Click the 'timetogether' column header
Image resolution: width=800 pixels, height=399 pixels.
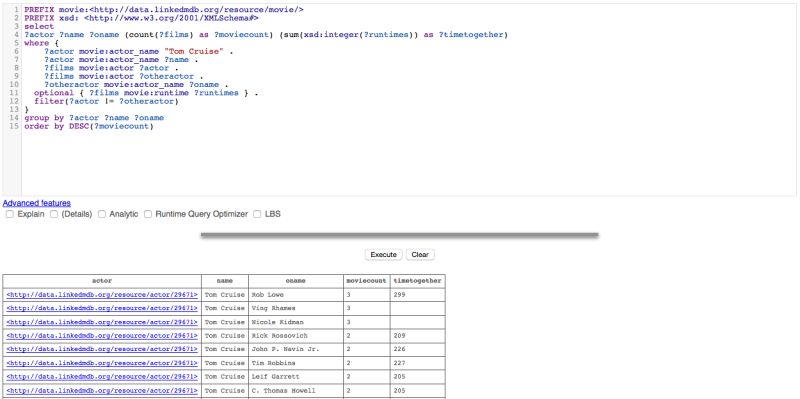[417, 281]
